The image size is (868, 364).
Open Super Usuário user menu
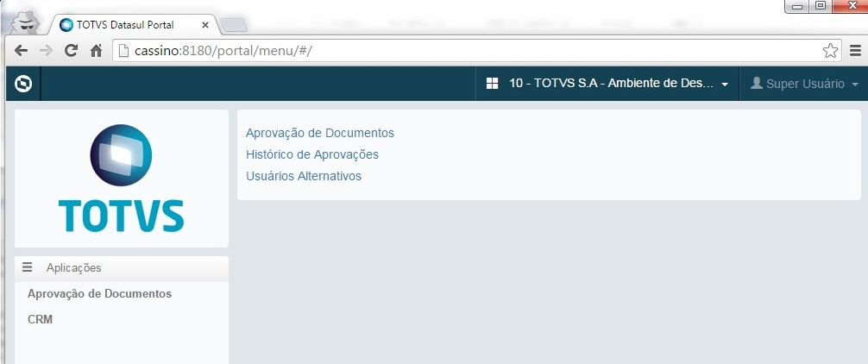[804, 84]
